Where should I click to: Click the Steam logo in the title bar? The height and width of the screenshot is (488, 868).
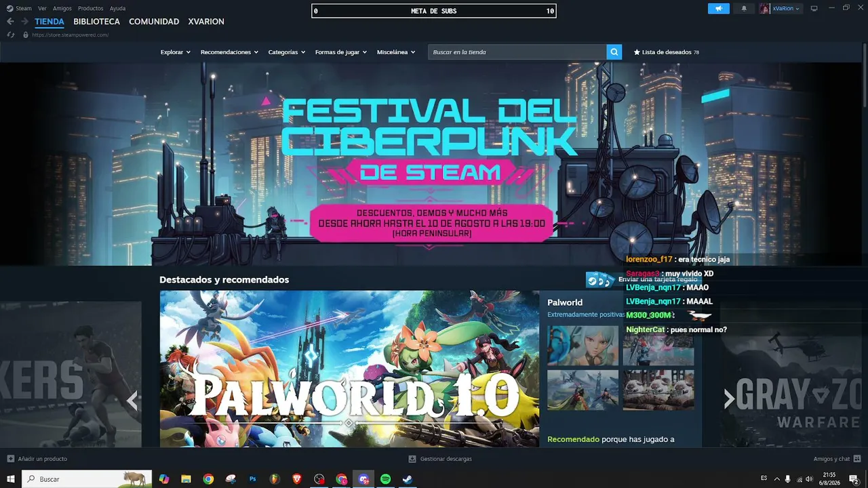[9, 8]
